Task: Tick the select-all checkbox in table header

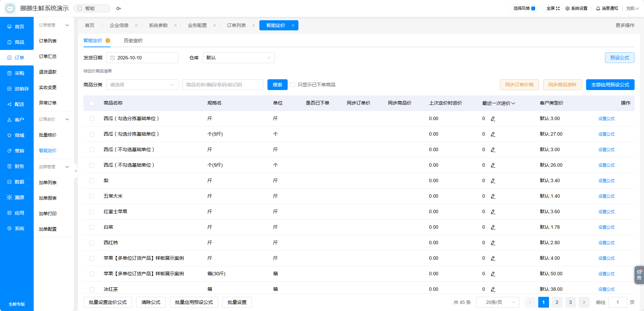Action: [92, 103]
